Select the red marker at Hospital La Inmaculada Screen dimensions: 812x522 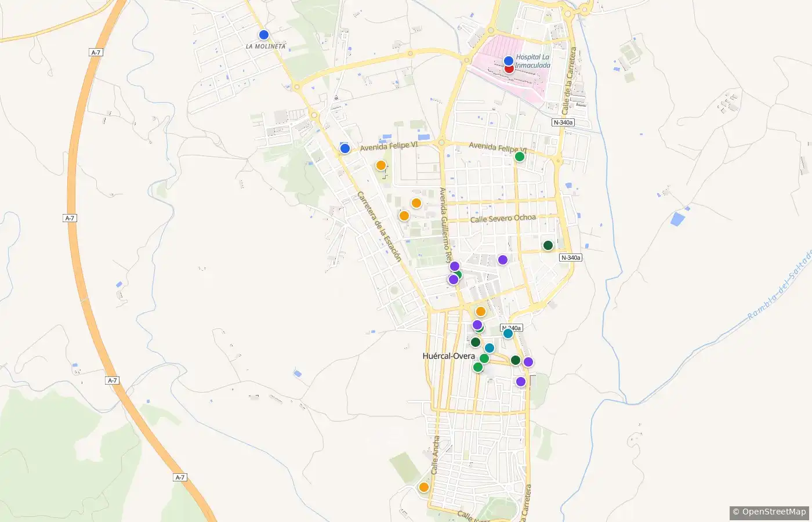click(509, 68)
